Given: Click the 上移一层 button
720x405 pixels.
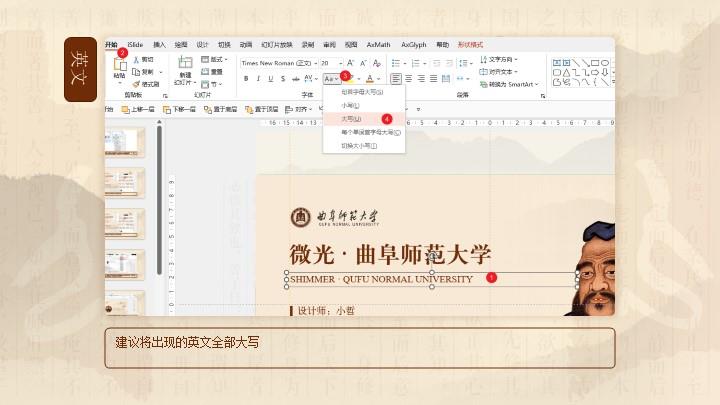Looking at the screenshot, I should 138,109.
